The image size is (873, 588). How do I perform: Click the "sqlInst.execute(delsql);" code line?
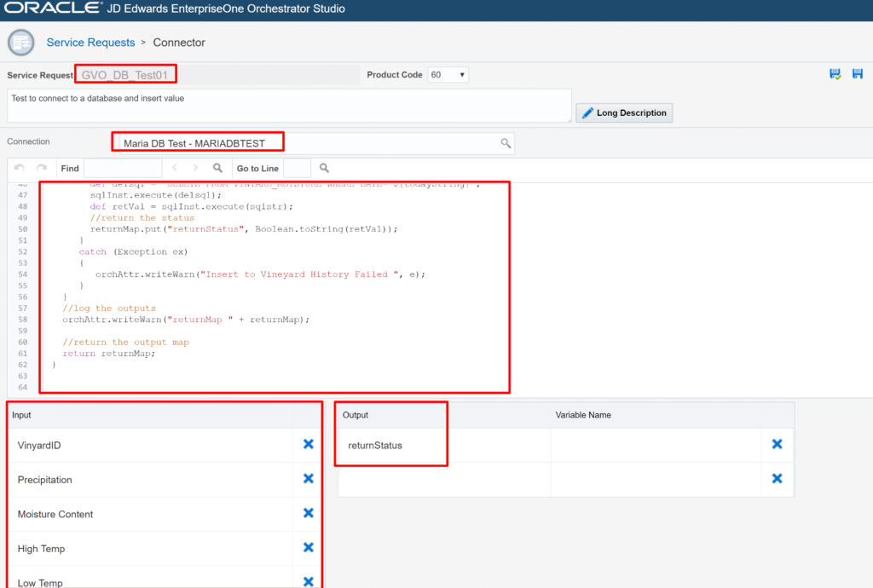click(x=156, y=194)
